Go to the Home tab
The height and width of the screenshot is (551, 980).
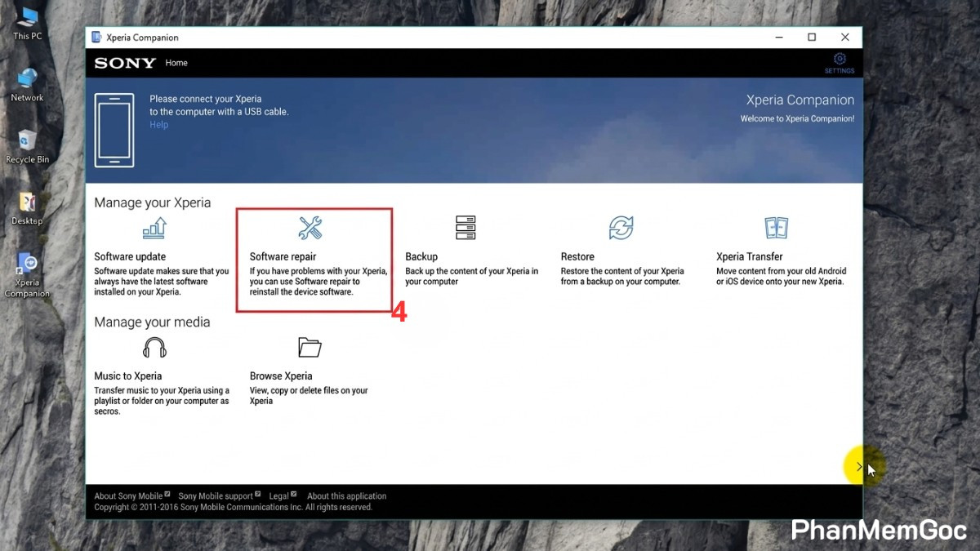176,63
